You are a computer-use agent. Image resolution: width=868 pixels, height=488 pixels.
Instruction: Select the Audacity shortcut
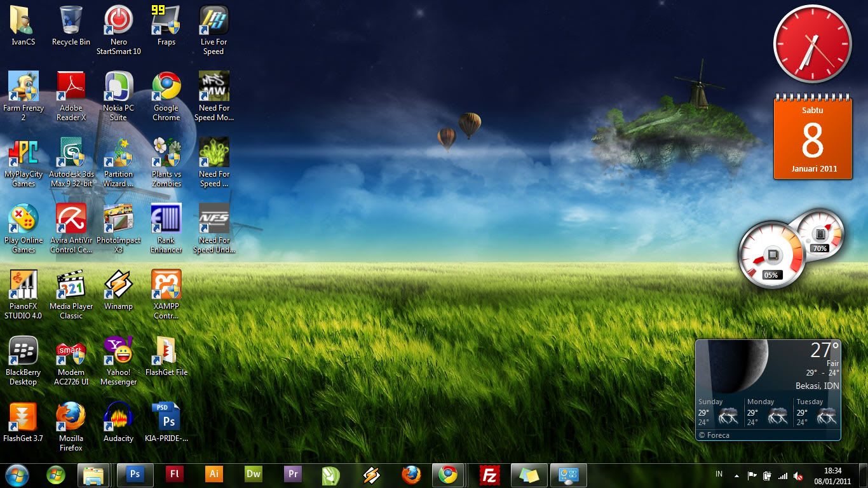coord(119,422)
